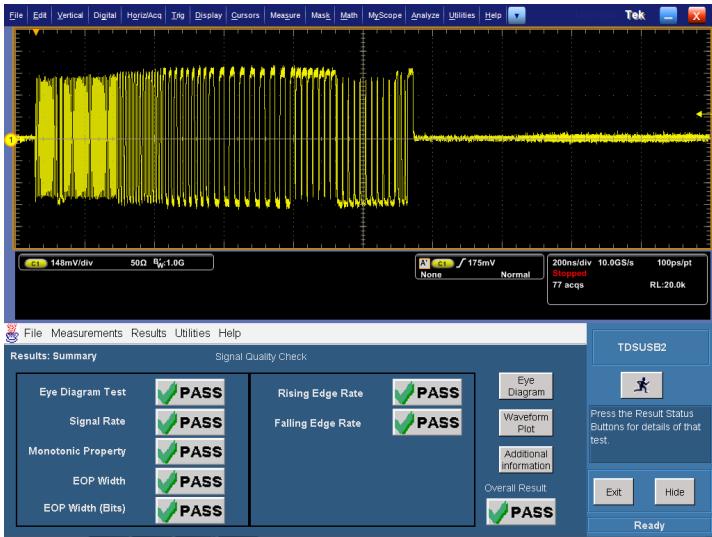The height and width of the screenshot is (537, 712).
Task: Close the Tek oscilloscope window
Action: 697,15
